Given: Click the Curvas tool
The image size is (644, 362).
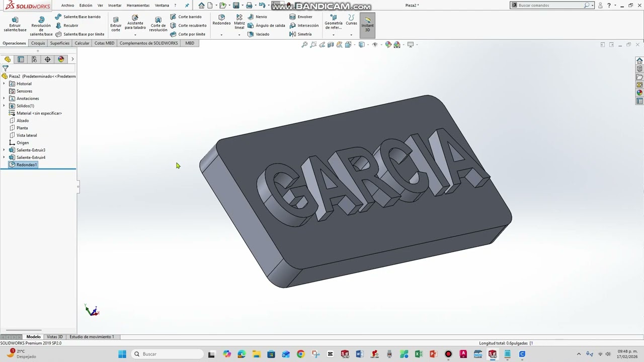Looking at the screenshot, I should point(351,20).
